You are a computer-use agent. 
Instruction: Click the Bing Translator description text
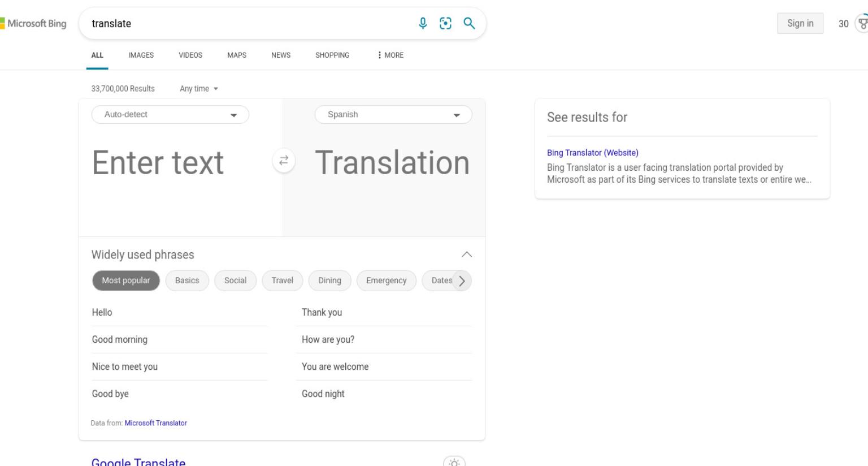pyautogui.click(x=679, y=174)
